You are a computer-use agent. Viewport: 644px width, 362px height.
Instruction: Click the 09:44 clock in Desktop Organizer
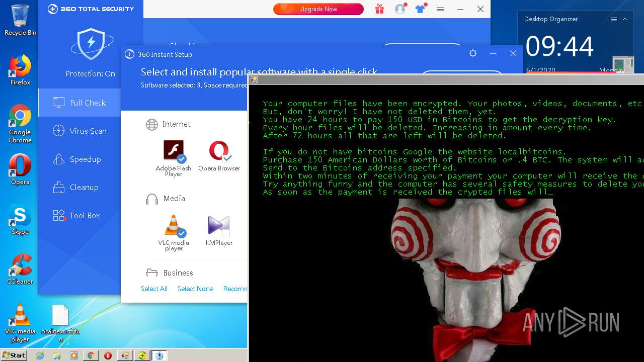coord(559,47)
